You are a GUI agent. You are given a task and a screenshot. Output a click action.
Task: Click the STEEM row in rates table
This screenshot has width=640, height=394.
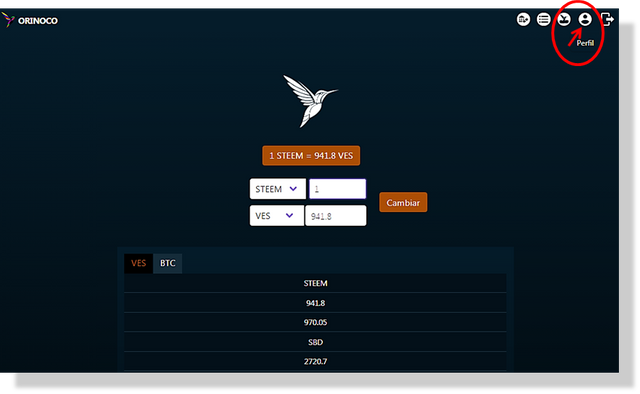(315, 283)
